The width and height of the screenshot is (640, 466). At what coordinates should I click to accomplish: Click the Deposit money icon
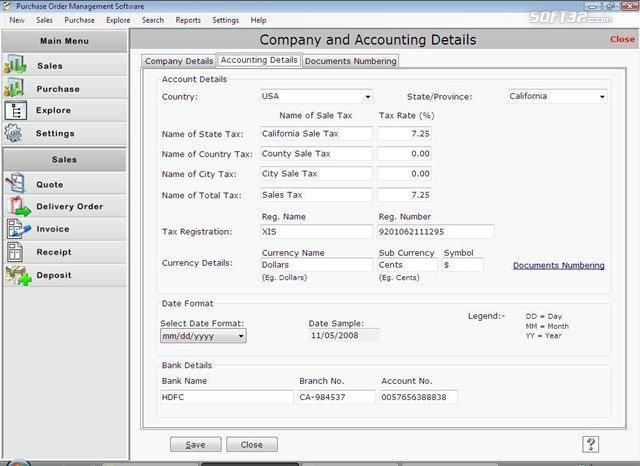click(x=18, y=275)
